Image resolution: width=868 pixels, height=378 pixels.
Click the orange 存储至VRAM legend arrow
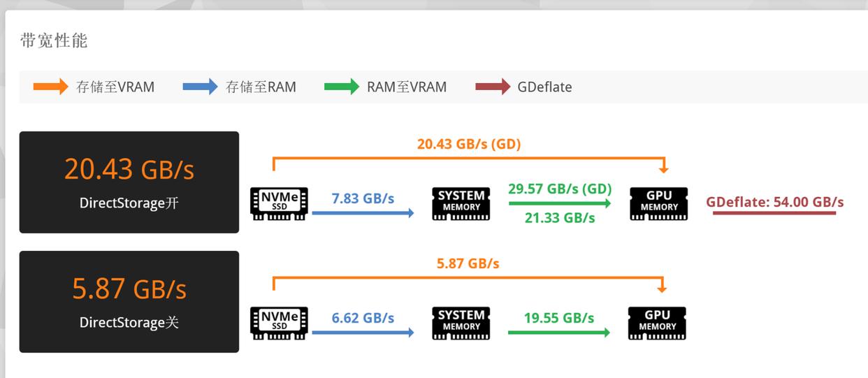(51, 87)
